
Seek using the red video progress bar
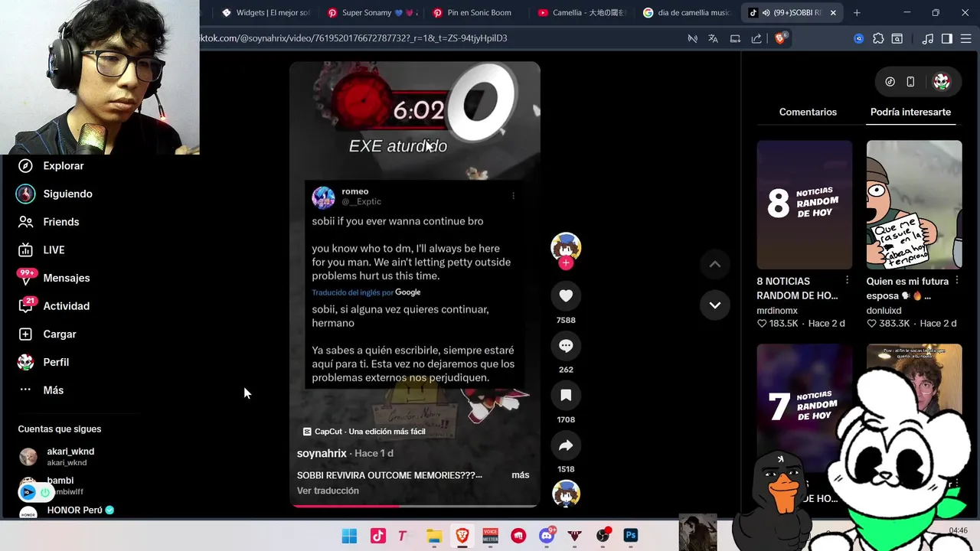tap(415, 505)
